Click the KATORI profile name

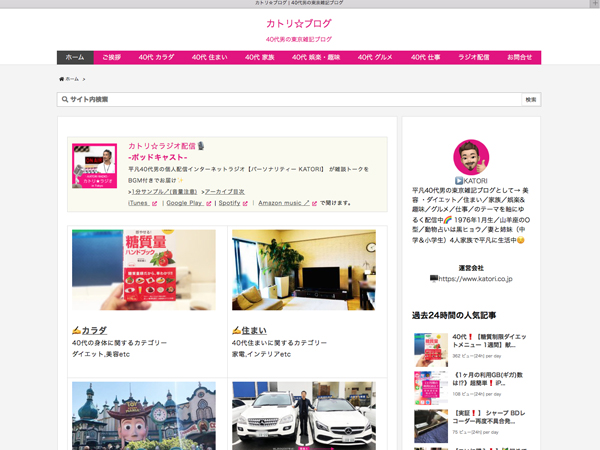475,181
